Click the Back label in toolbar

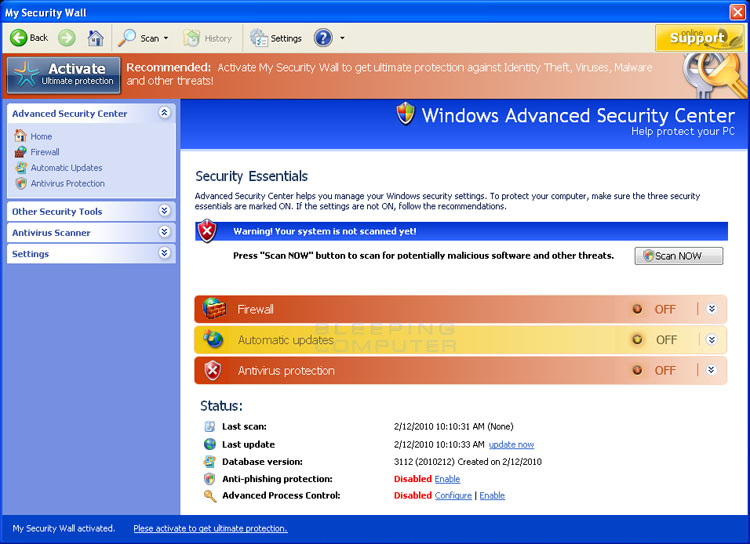(x=39, y=38)
